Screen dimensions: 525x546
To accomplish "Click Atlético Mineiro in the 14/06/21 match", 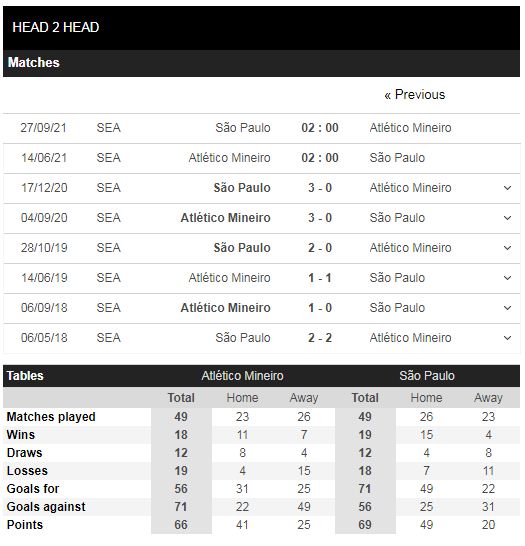I will (x=229, y=158).
